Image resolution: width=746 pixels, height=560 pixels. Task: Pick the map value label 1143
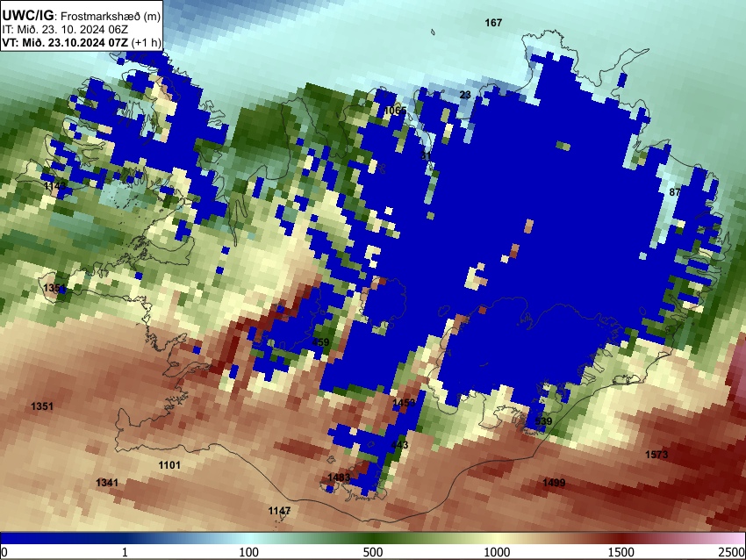pos(55,185)
